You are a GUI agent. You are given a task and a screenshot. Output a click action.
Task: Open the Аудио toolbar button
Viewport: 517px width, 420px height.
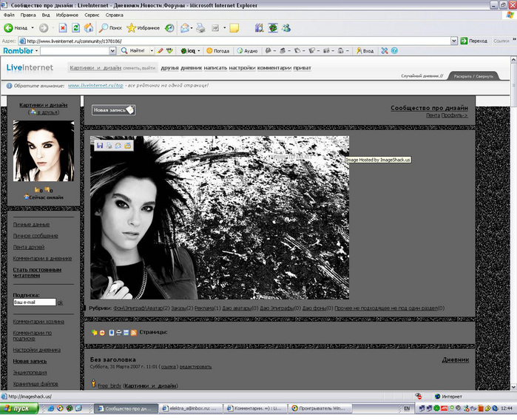[247, 51]
